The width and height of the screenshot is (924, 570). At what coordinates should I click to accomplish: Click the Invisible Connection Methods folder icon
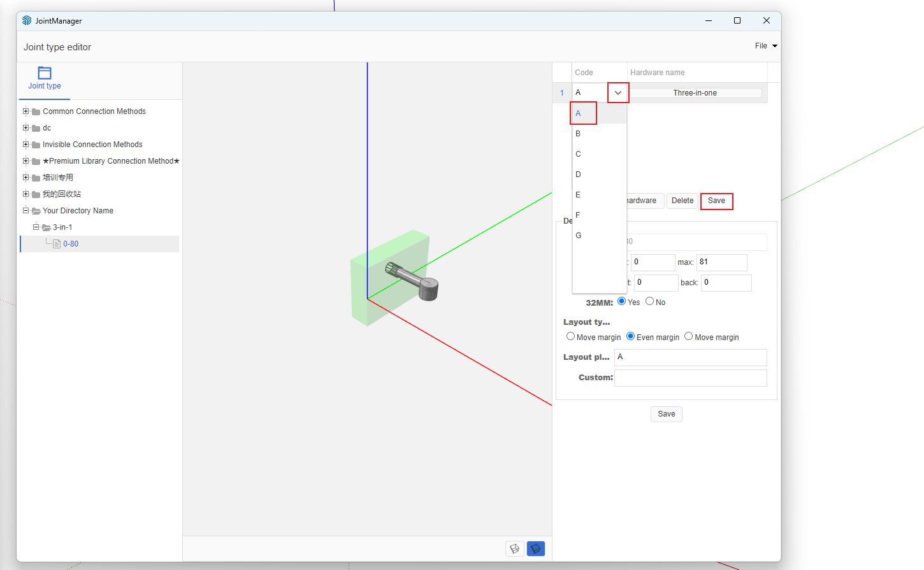pyautogui.click(x=36, y=145)
